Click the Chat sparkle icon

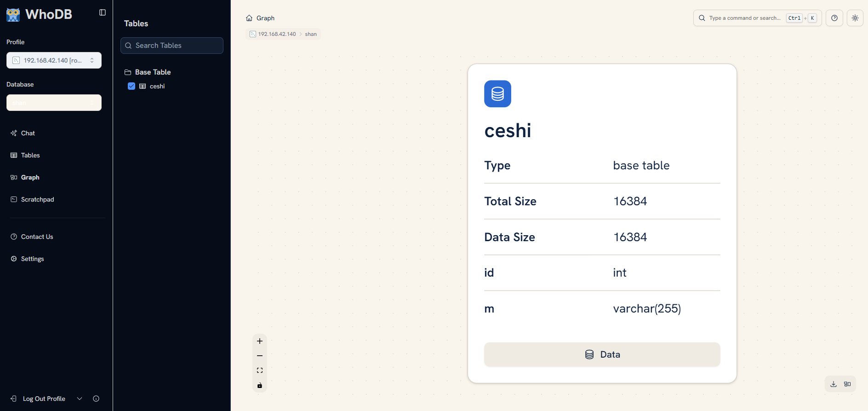(14, 133)
